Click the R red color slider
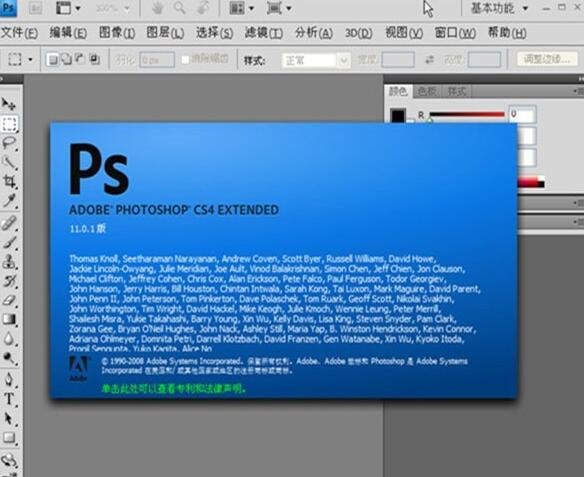This screenshot has width=584, height=477. 467,115
